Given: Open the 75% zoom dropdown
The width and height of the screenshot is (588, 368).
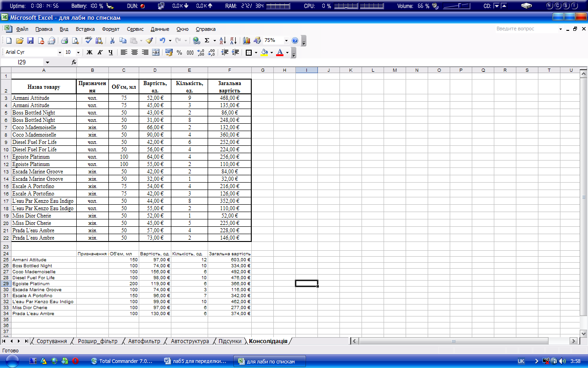Looking at the screenshot, I should pos(287,40).
